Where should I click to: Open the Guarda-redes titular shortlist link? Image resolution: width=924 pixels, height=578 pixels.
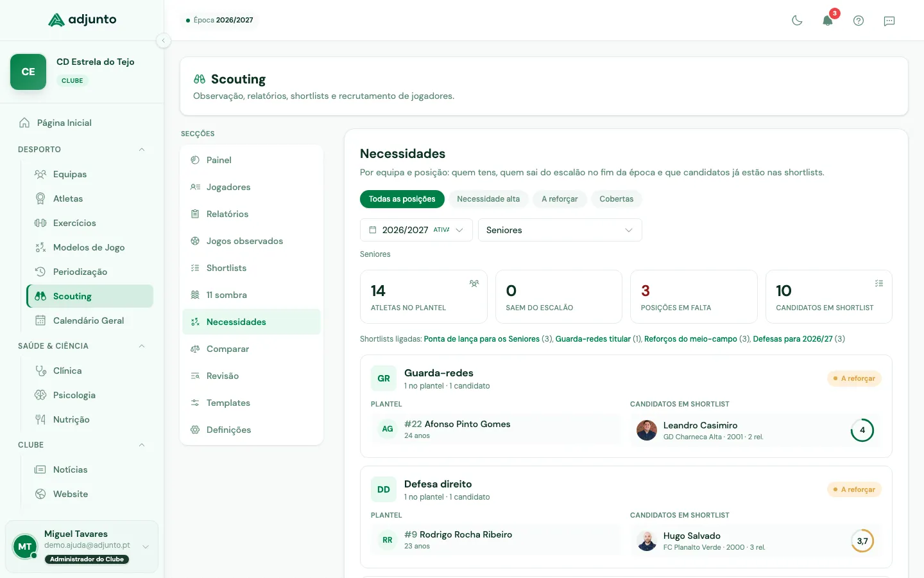tap(593, 339)
